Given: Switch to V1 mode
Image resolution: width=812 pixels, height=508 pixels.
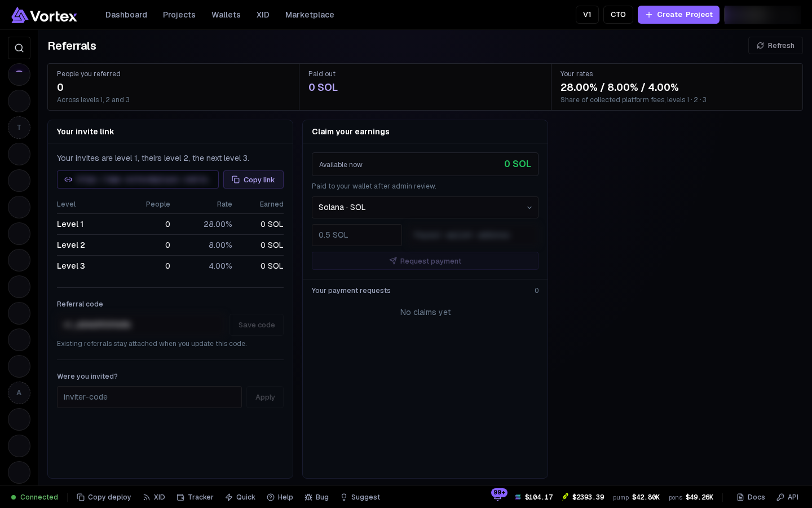Looking at the screenshot, I should tap(587, 15).
